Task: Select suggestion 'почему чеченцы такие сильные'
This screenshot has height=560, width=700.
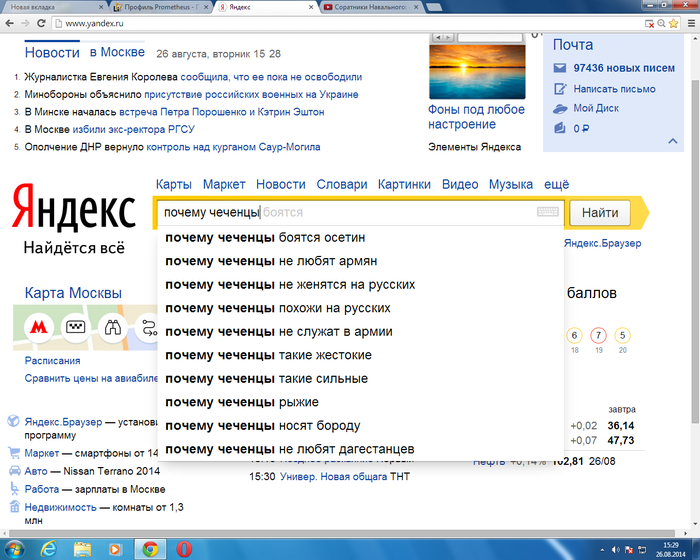Action: 361,379
